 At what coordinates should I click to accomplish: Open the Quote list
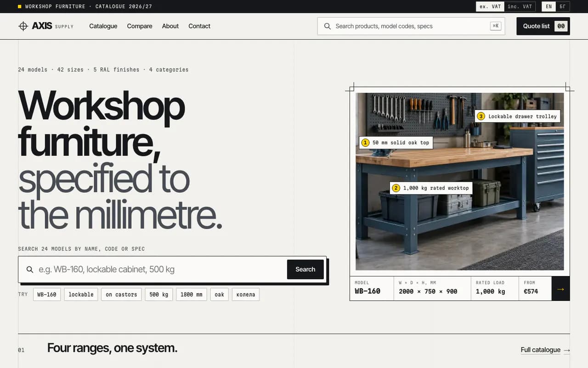pyautogui.click(x=543, y=26)
